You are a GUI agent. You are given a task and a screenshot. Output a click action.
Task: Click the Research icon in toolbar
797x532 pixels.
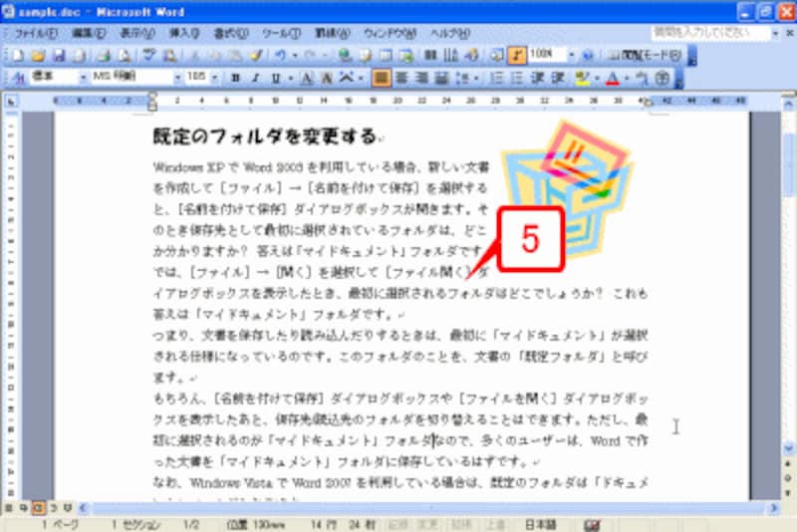(169, 55)
